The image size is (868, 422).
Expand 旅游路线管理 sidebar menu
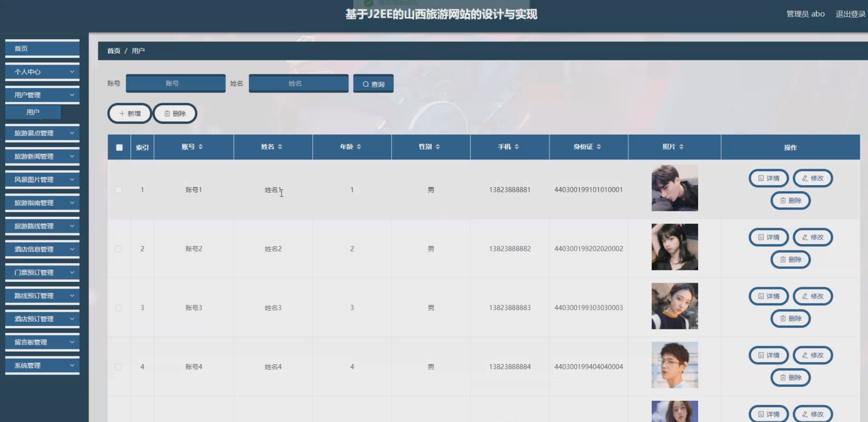(x=42, y=226)
